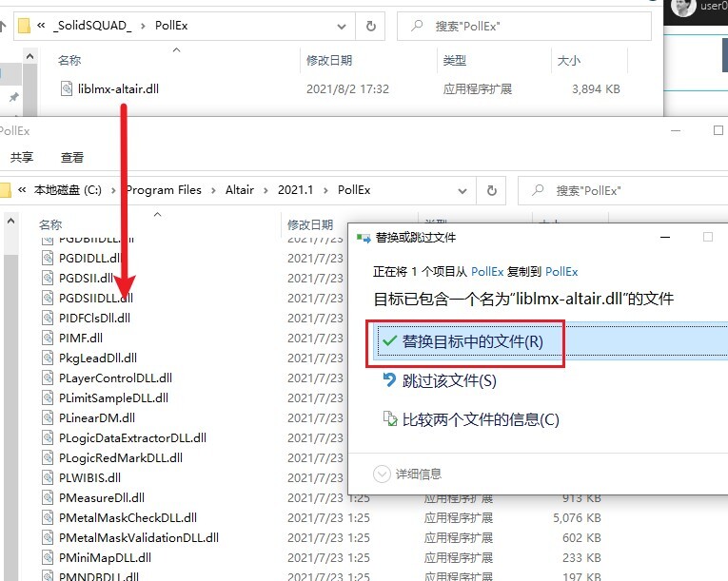
Task: Click the pin icon in left sidebar
Action: click(x=13, y=98)
